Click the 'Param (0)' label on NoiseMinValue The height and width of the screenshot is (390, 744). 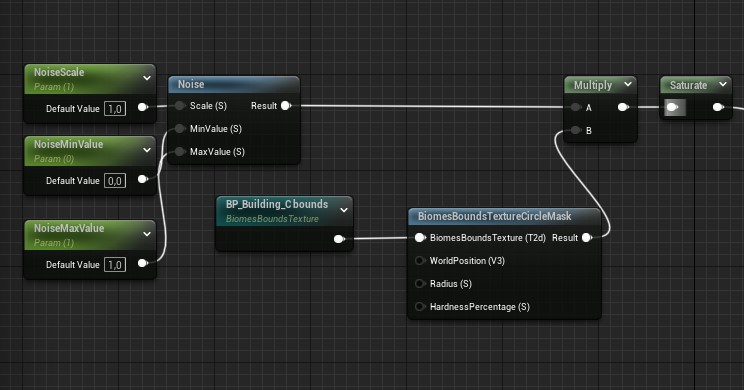coord(54,159)
